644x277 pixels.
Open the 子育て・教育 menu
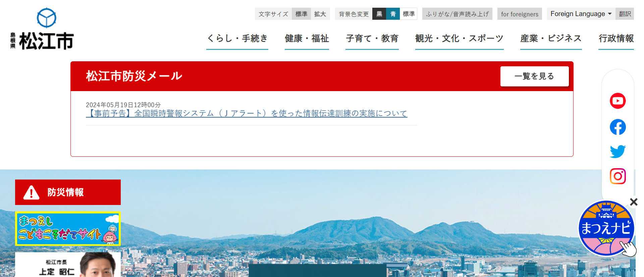point(372,39)
